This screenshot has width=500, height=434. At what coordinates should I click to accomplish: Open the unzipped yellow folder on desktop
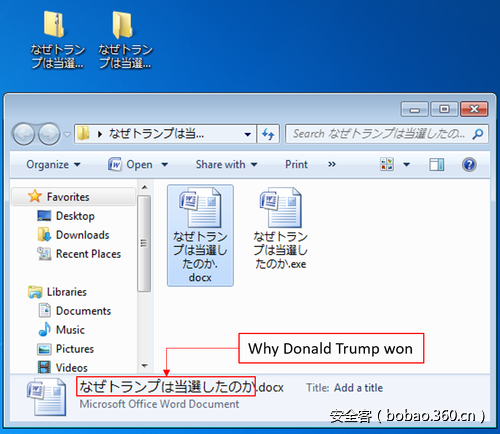coord(123,25)
